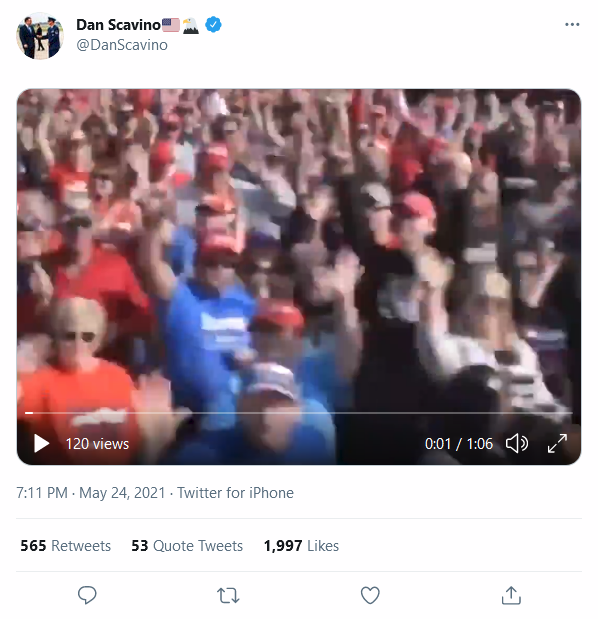
Task: Seek along the video progress bar
Action: 299,413
